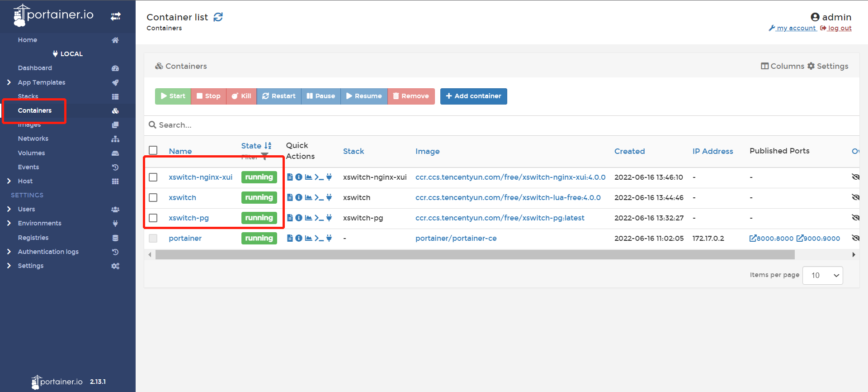Viewport: 868px width, 392px height.
Task: Open exec console icon for xswitch container
Action: pyautogui.click(x=319, y=197)
